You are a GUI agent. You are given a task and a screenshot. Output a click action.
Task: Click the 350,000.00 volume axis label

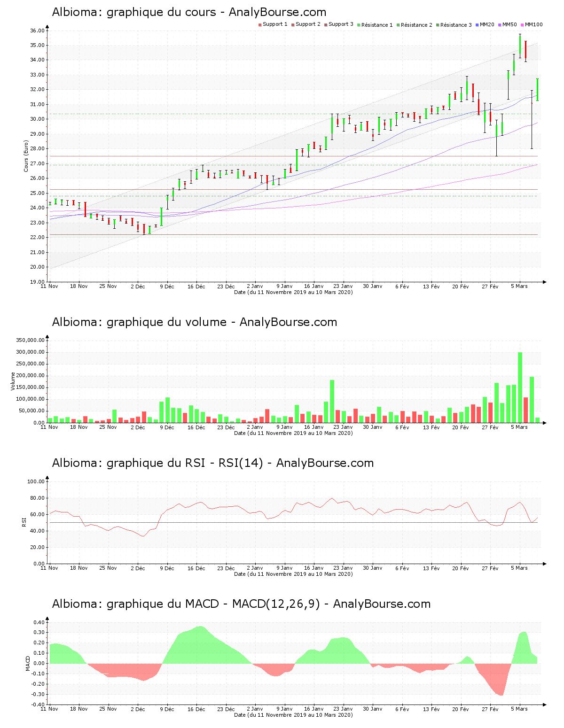coord(30,341)
